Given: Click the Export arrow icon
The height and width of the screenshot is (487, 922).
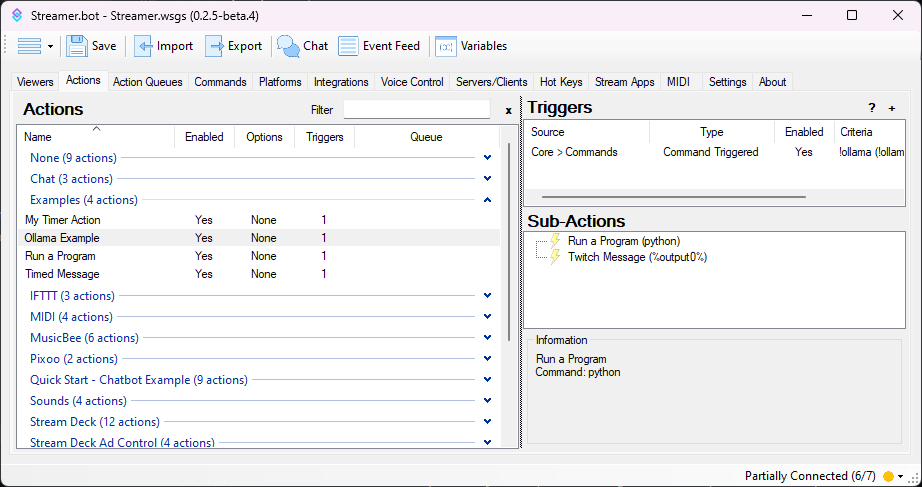Looking at the screenshot, I should point(214,46).
